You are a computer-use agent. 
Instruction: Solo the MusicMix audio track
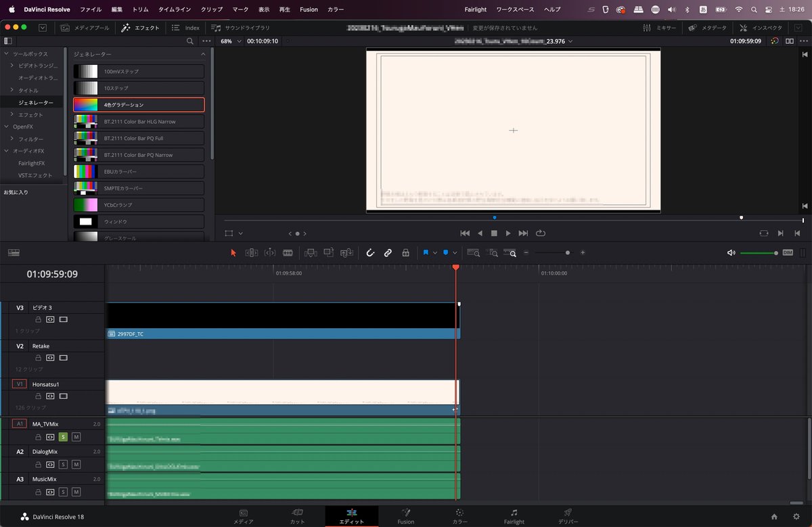[63, 492]
